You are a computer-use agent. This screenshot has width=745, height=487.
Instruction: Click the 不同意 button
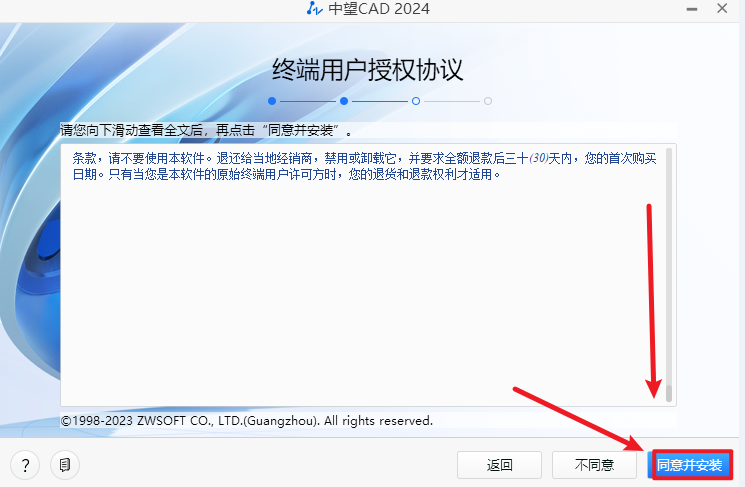pos(594,465)
